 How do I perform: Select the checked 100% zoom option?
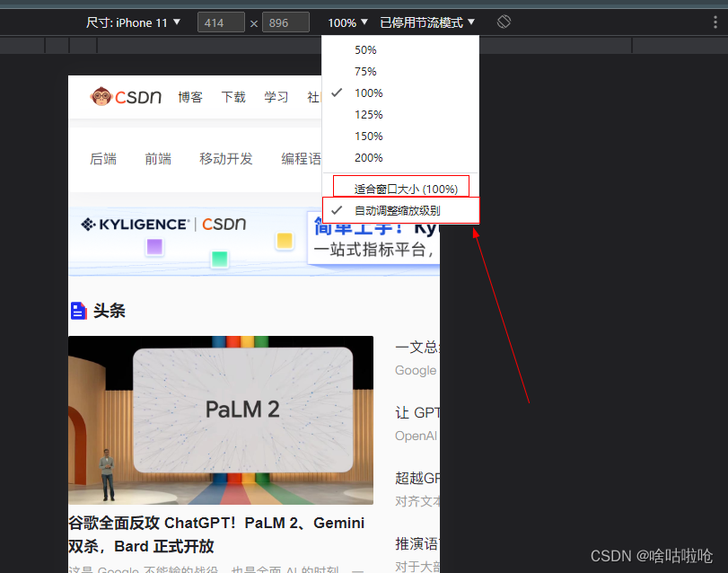400,93
